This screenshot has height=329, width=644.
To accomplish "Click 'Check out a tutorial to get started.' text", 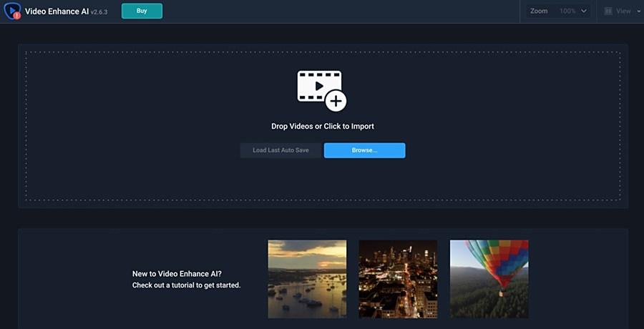I will point(187,285).
